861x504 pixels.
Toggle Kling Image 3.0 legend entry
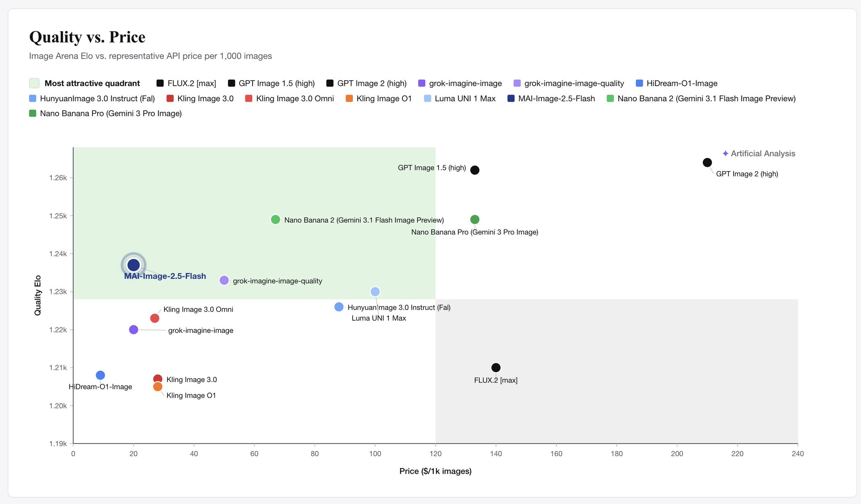200,99
